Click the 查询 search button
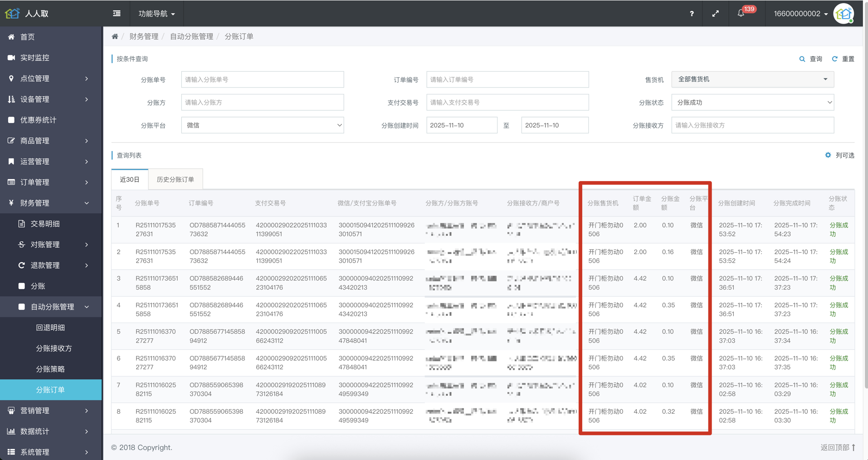This screenshot has width=868, height=460. point(810,59)
